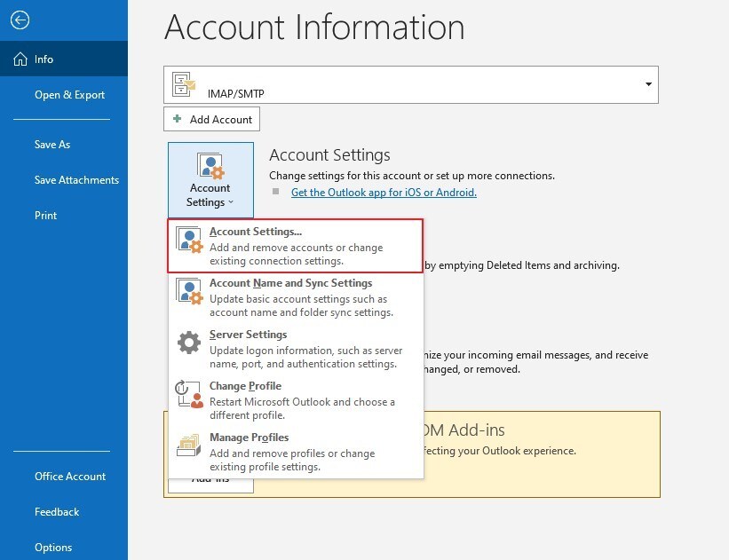The width and height of the screenshot is (729, 560).
Task: Click Save Attachments in the sidebar
Action: tap(76, 179)
